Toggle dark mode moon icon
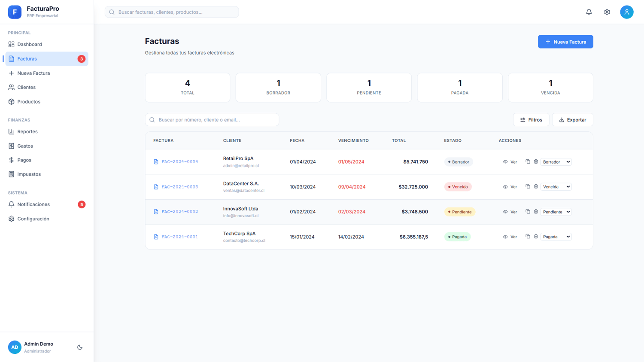The height and width of the screenshot is (362, 644). 80,347
